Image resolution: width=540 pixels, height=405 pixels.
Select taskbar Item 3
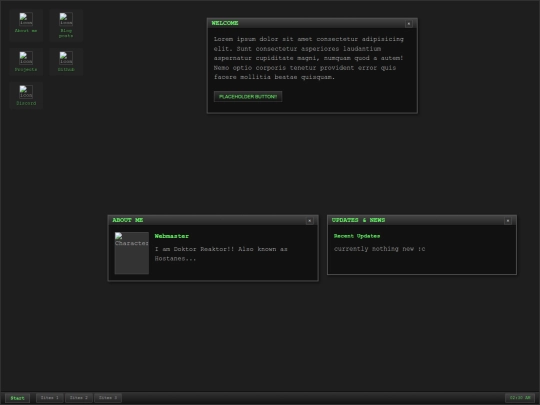pos(108,398)
